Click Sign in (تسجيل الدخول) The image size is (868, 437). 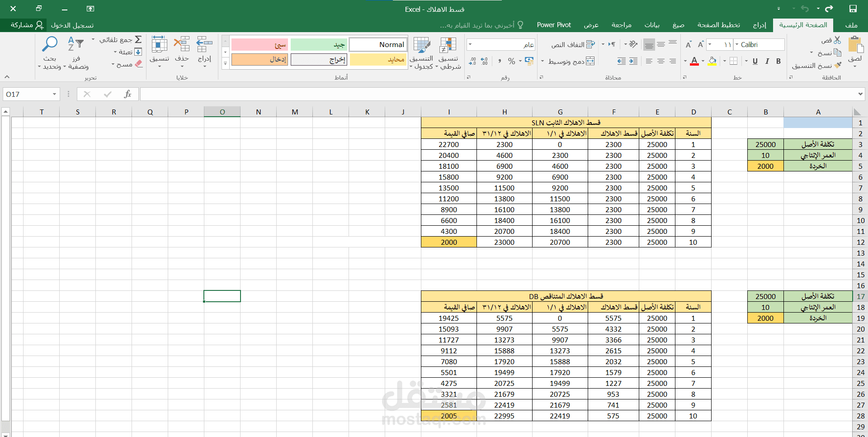[x=72, y=25]
